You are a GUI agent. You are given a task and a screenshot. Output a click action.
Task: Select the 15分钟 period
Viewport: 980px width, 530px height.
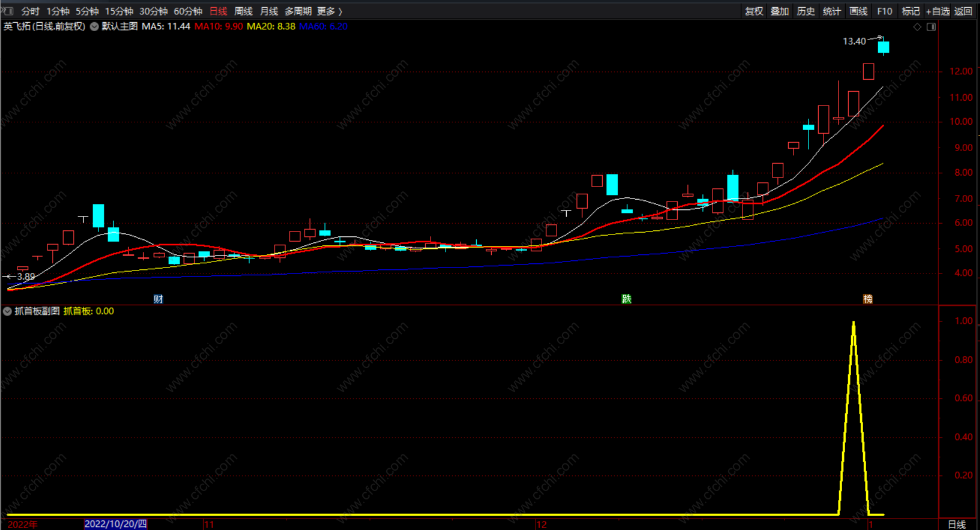tap(119, 11)
